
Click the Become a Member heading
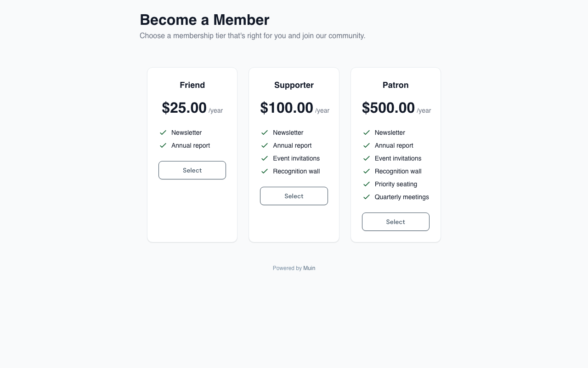pyautogui.click(x=204, y=20)
